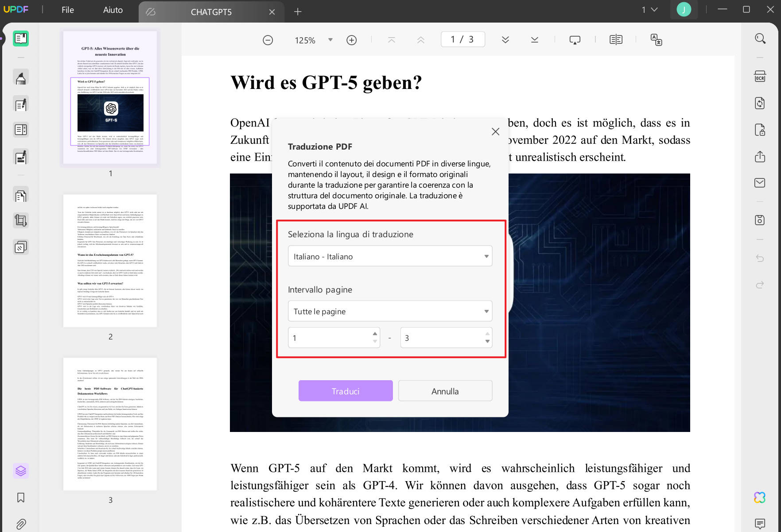
Task: Go to next page arrow
Action: pos(505,40)
